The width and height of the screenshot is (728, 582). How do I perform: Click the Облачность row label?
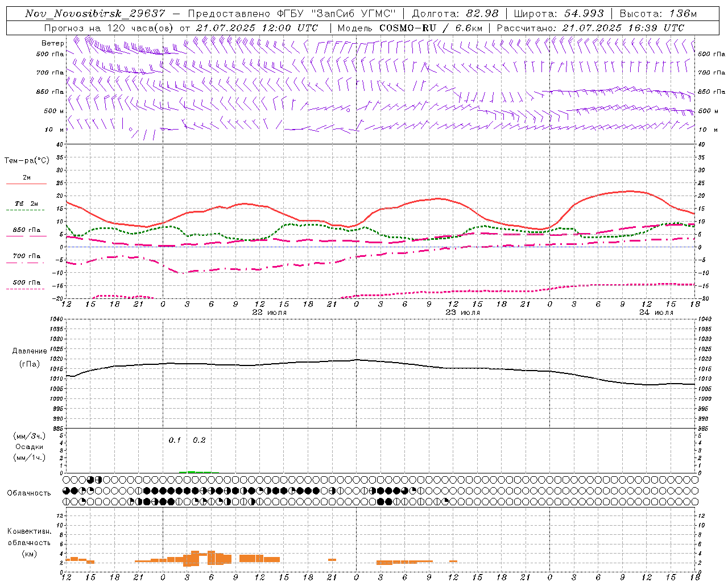tap(29, 493)
